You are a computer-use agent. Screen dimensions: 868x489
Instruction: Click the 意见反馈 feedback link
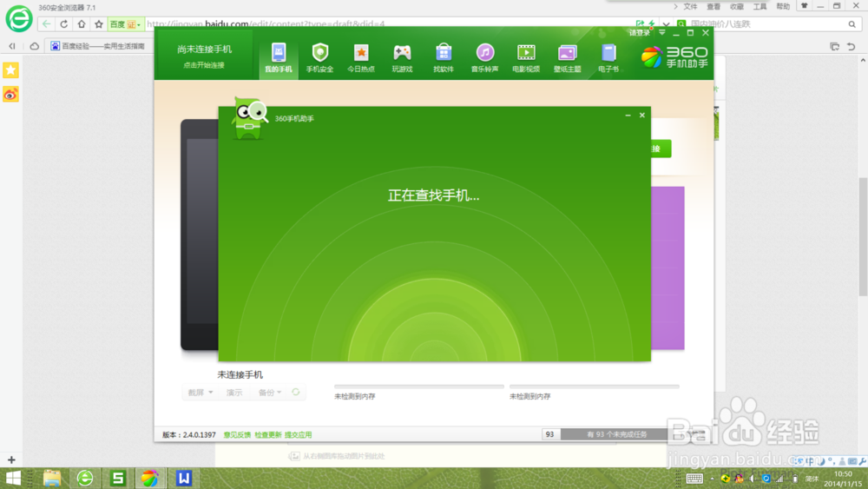[237, 435]
